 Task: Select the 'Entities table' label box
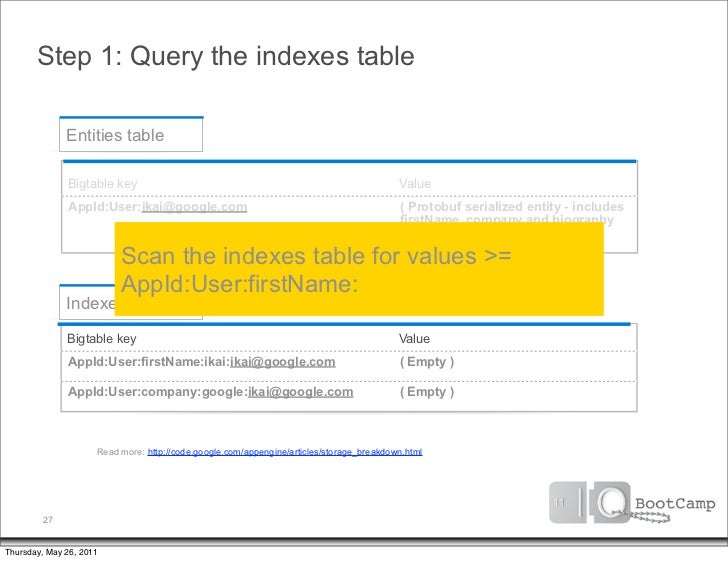tap(131, 135)
